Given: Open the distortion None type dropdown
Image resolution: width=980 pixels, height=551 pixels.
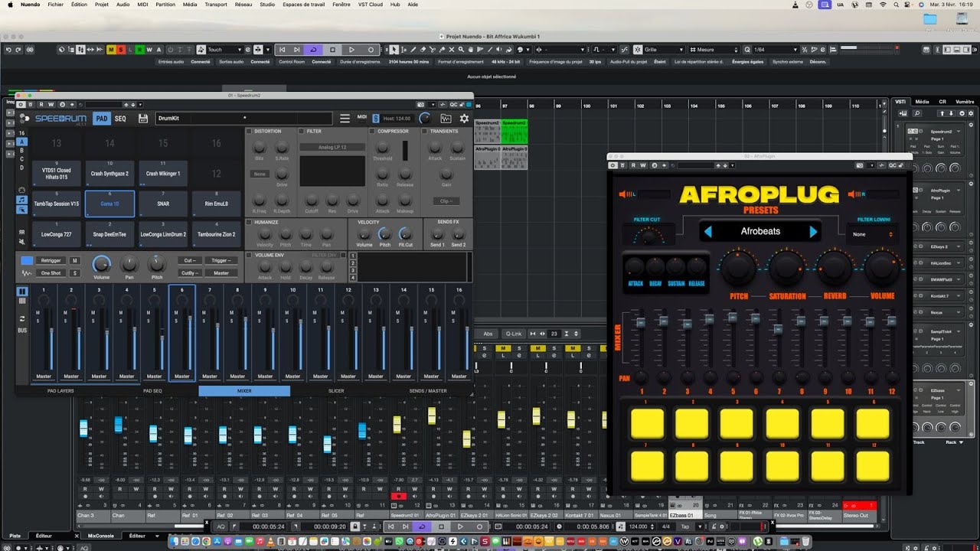Looking at the screenshot, I should pyautogui.click(x=260, y=174).
